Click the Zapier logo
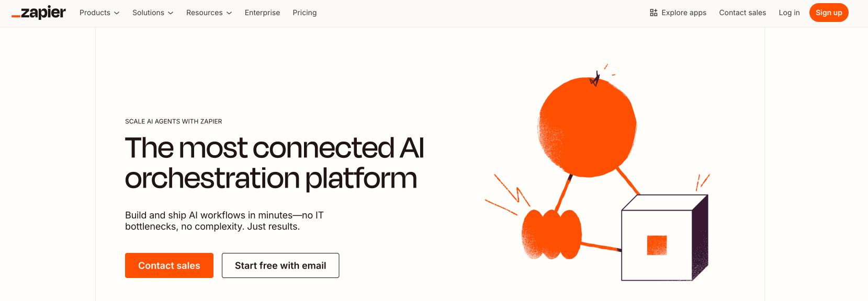This screenshot has width=868, height=301. click(39, 13)
